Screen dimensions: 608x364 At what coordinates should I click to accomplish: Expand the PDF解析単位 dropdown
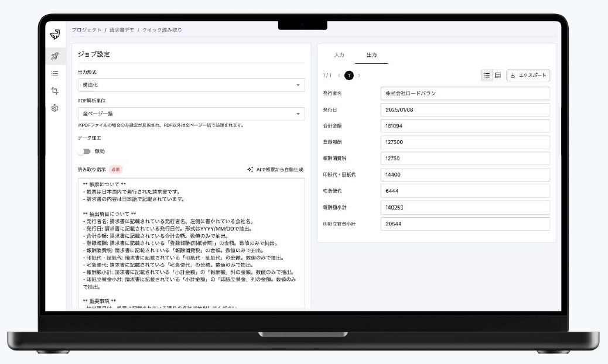point(191,114)
